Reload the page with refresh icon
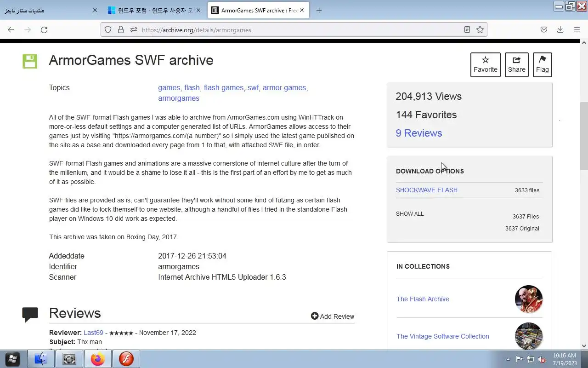588x368 pixels. 44,30
